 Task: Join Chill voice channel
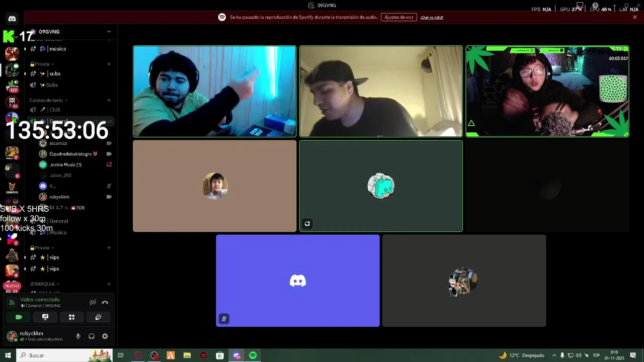[x=70, y=110]
